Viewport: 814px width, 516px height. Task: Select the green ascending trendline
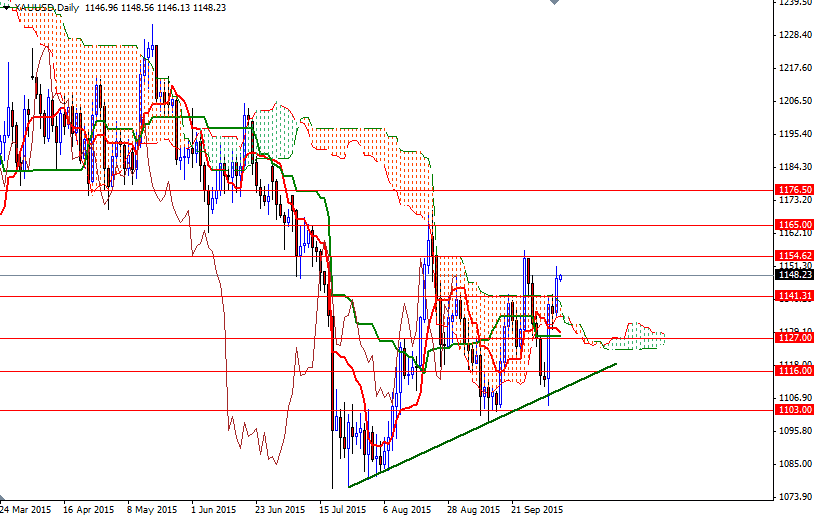tap(480, 427)
